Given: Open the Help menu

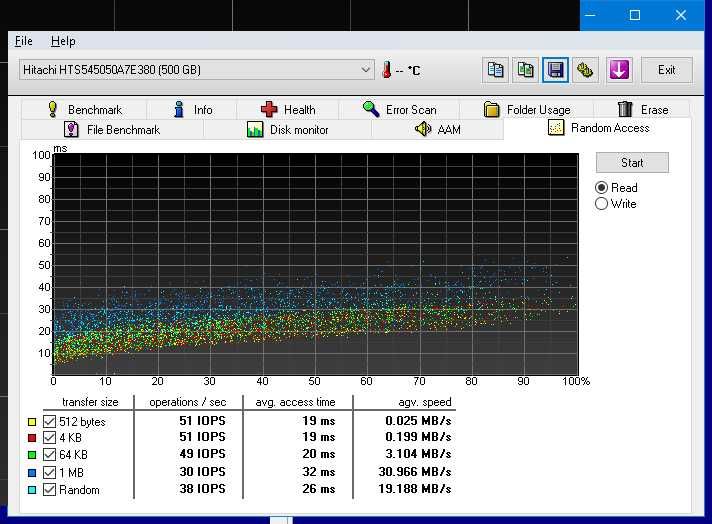Looking at the screenshot, I should tap(63, 41).
